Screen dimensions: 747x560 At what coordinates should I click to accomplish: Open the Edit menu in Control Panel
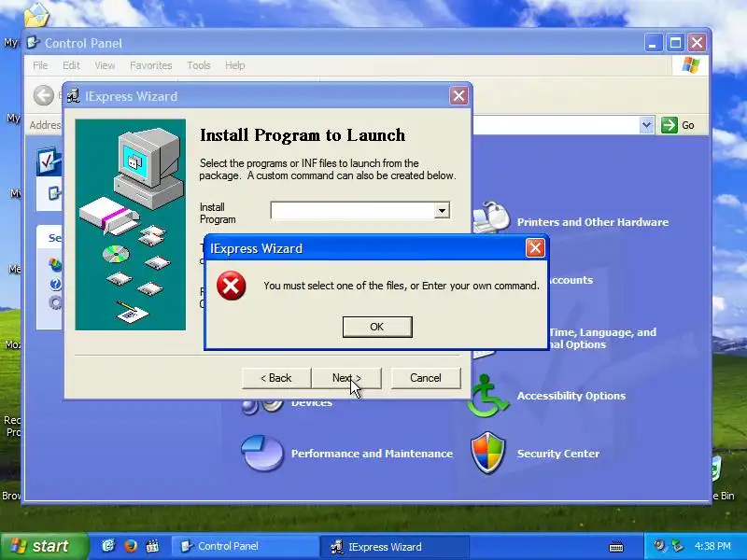(71, 65)
